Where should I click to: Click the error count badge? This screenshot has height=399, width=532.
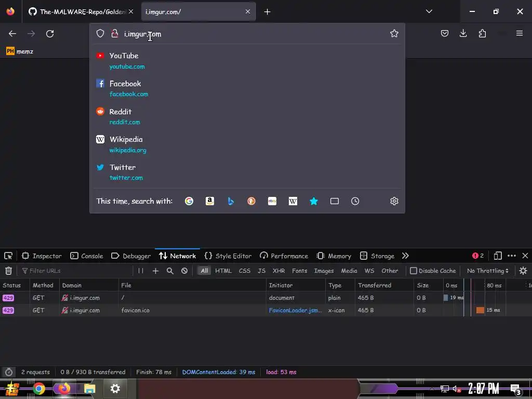click(x=478, y=256)
